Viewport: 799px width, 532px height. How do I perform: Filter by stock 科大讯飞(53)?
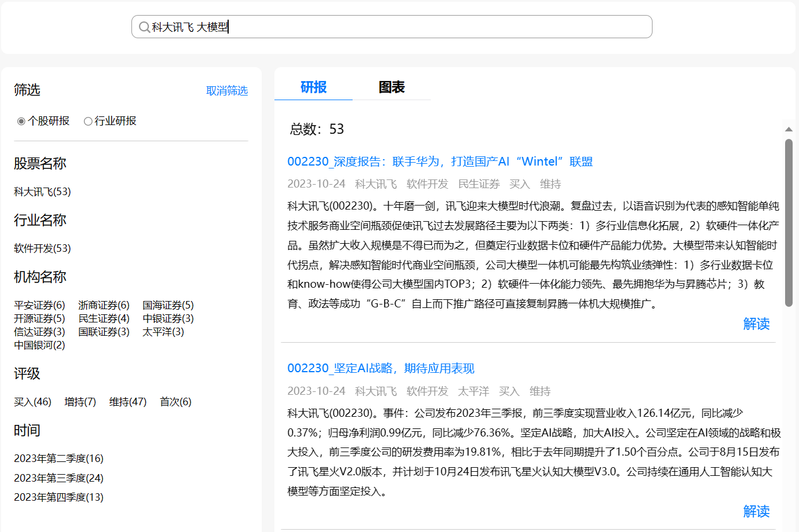pos(42,192)
